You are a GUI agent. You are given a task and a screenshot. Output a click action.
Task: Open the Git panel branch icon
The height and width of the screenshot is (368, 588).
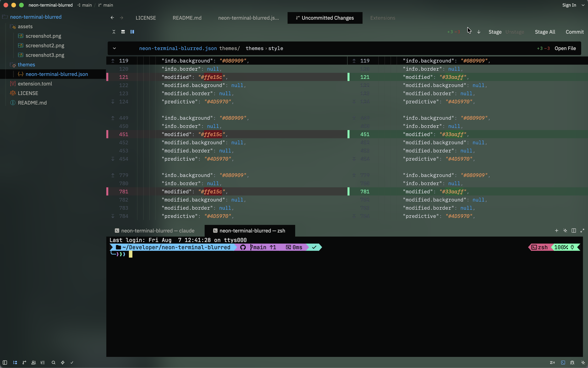click(24, 362)
